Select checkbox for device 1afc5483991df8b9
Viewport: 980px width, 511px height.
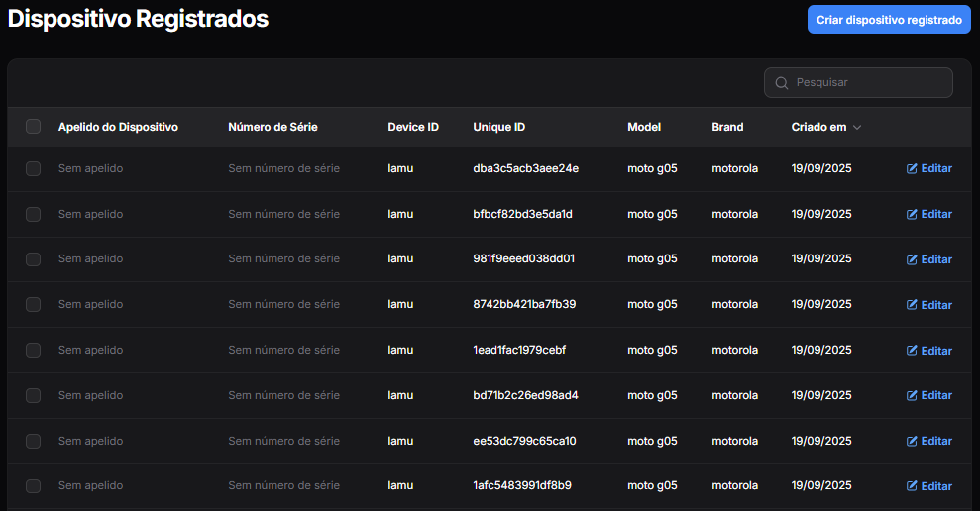(34, 486)
